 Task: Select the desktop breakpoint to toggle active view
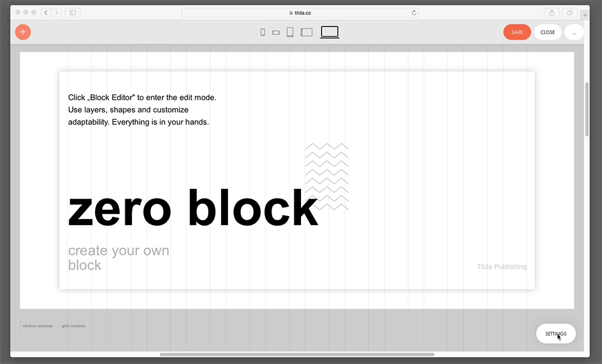pyautogui.click(x=330, y=32)
